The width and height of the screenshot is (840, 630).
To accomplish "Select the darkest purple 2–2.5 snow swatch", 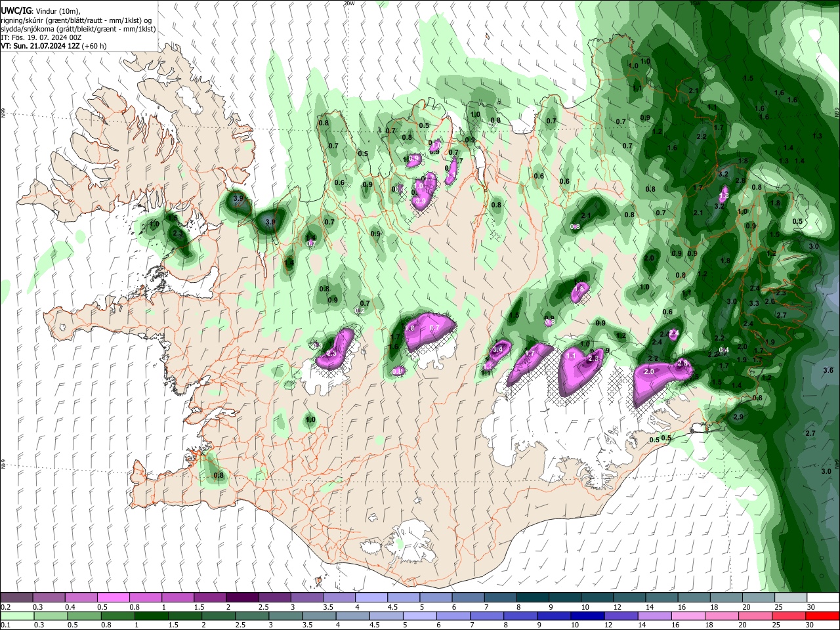I will tap(241, 598).
